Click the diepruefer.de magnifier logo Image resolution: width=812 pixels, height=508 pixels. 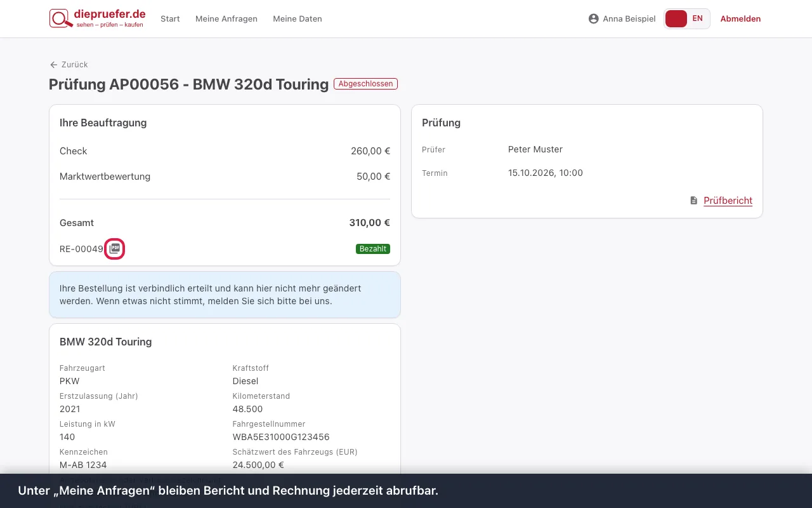(62, 18)
